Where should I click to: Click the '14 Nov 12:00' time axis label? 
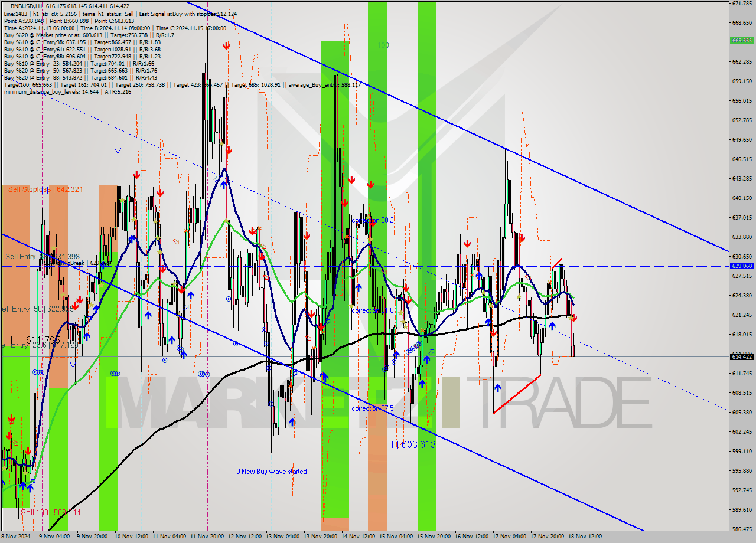click(x=358, y=537)
